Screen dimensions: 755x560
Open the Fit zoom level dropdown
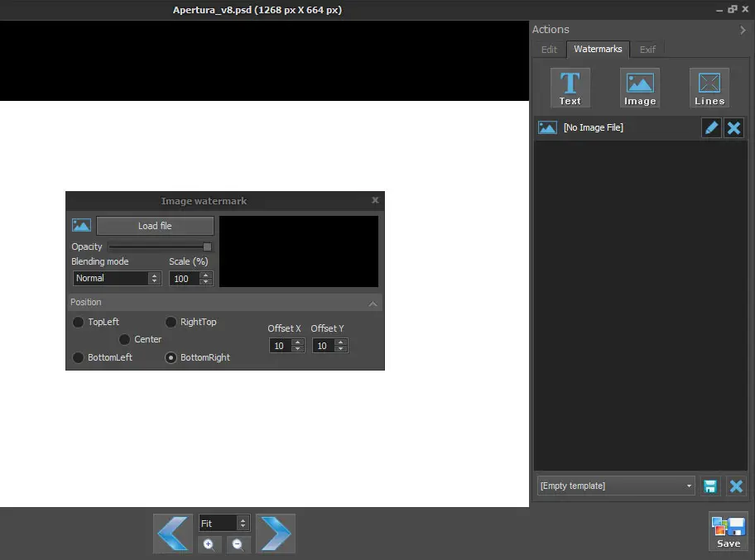click(224, 524)
